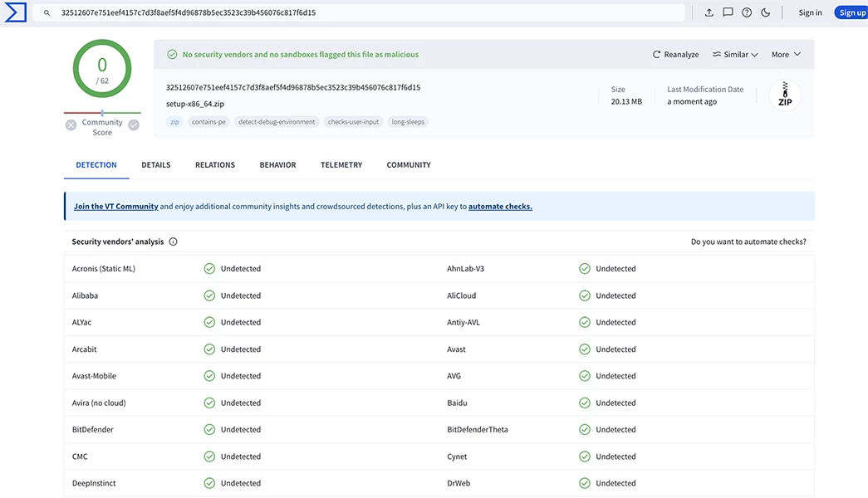
Task: Click the automate checks link
Action: click(500, 207)
